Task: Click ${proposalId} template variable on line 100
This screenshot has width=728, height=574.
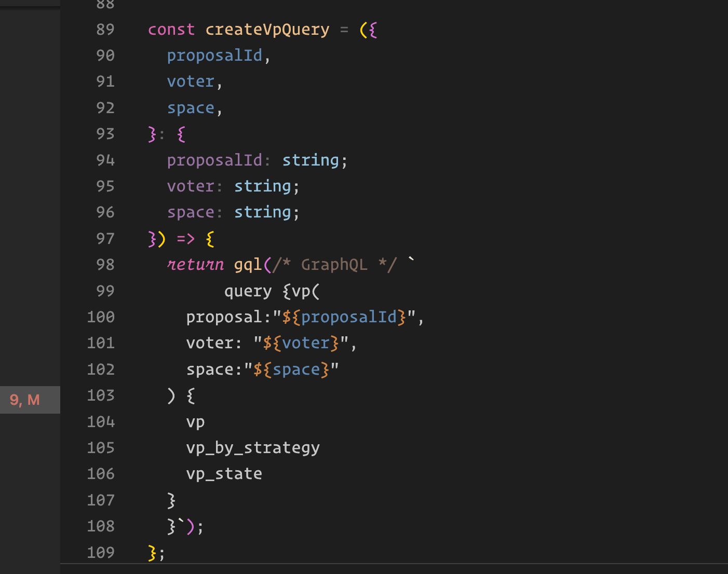Action: point(344,317)
